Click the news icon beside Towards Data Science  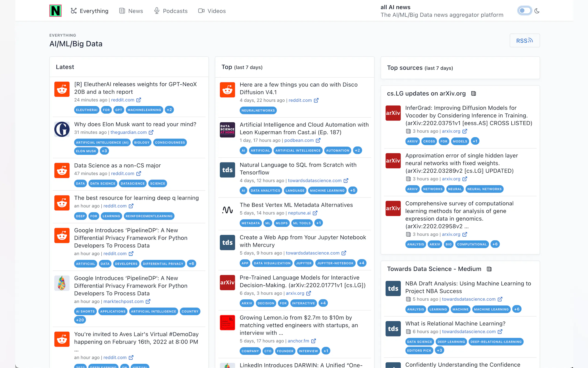coord(489,269)
